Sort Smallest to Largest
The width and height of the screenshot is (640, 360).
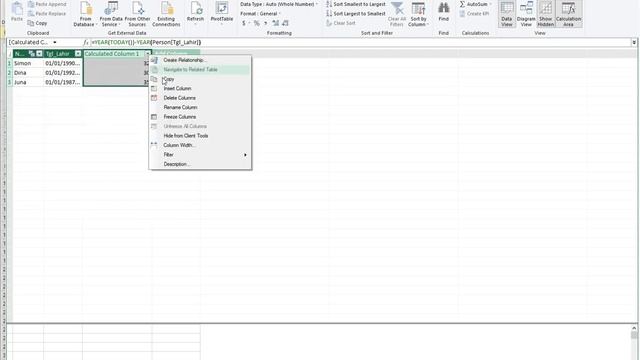pos(356,4)
